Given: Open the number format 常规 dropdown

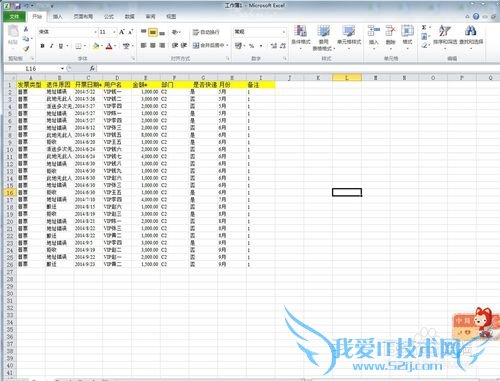Looking at the screenshot, I should pos(284,32).
